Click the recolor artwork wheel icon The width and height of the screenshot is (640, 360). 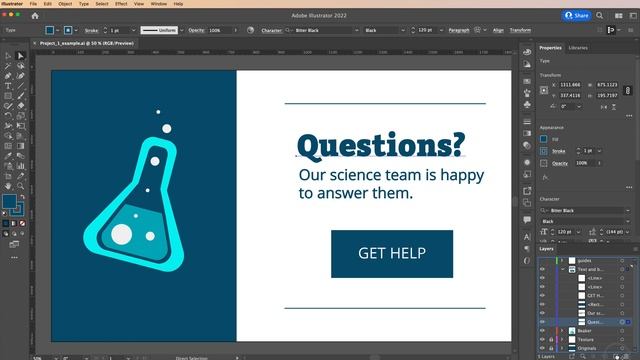pyautogui.click(x=250, y=30)
